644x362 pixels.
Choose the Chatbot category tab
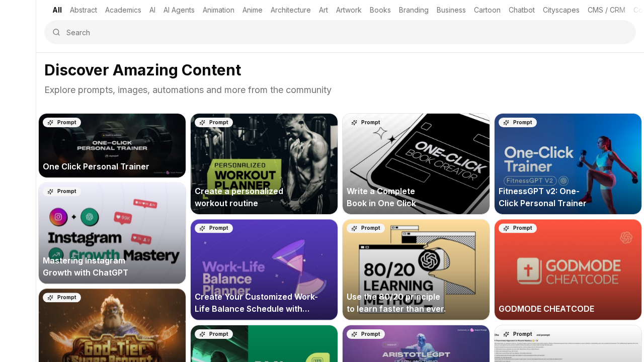point(522,10)
